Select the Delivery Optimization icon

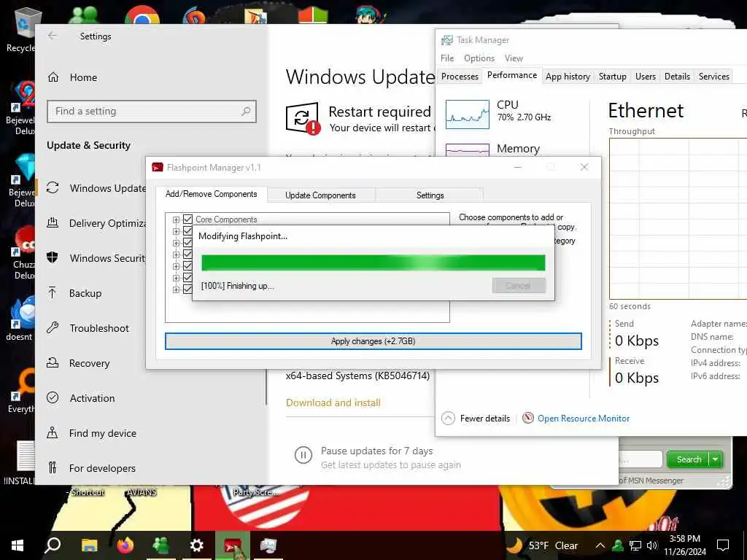click(53, 223)
